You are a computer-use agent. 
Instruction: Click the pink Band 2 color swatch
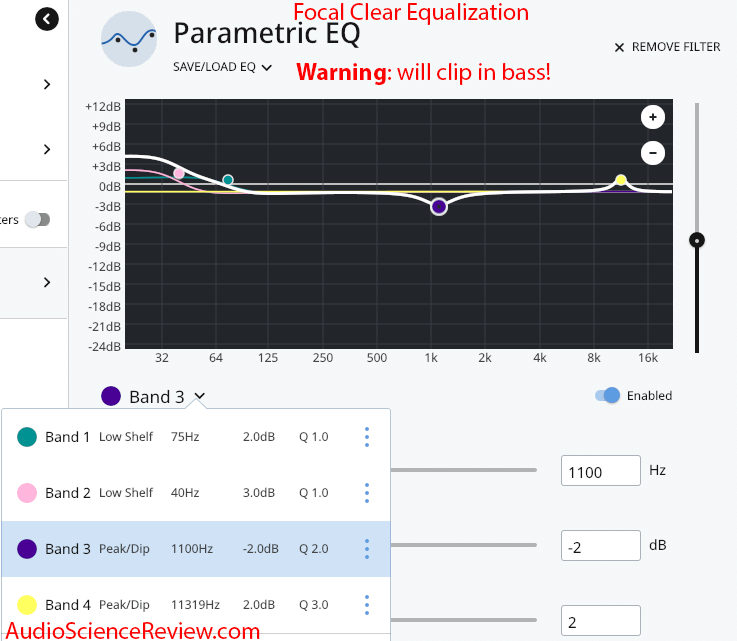tap(27, 493)
